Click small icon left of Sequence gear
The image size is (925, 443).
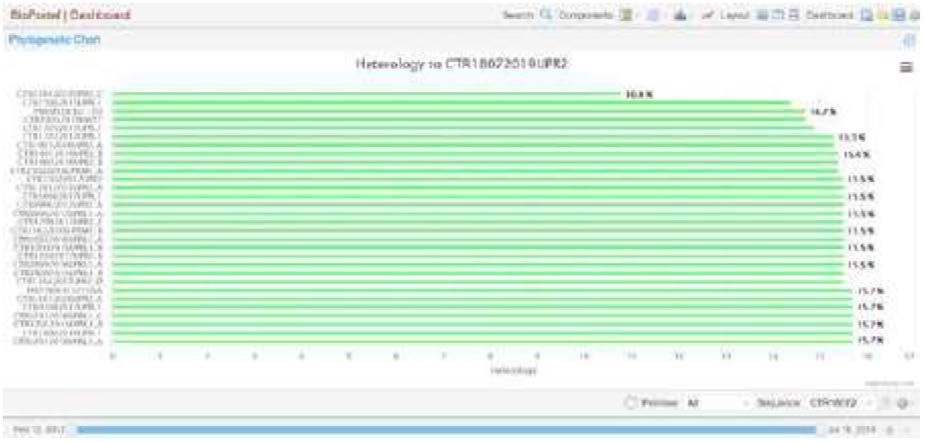pyautogui.click(x=887, y=403)
